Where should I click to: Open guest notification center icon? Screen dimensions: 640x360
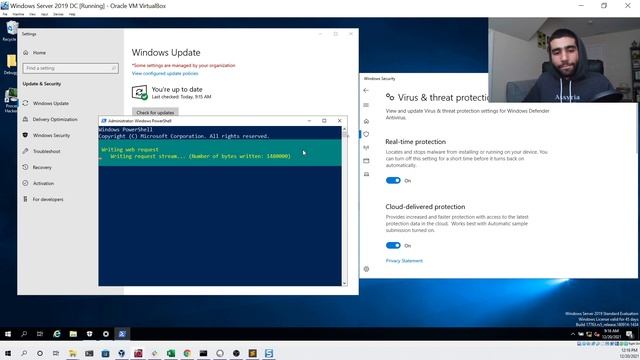[630, 334]
